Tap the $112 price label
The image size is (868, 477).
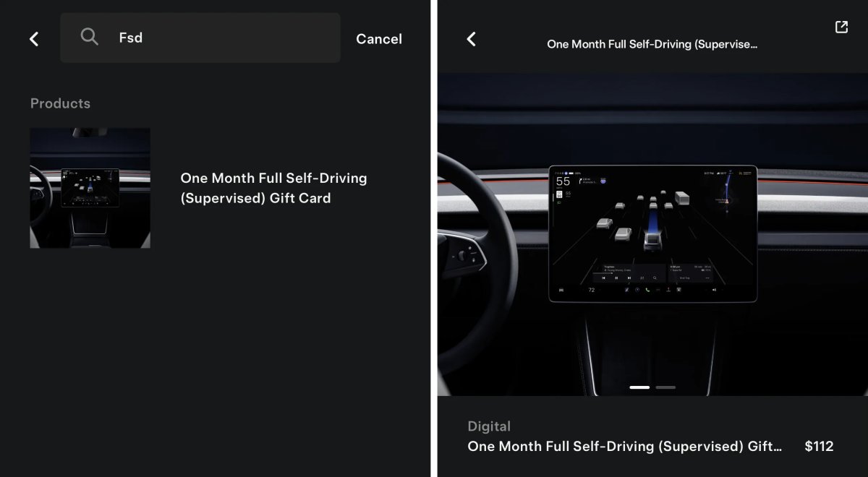click(819, 447)
